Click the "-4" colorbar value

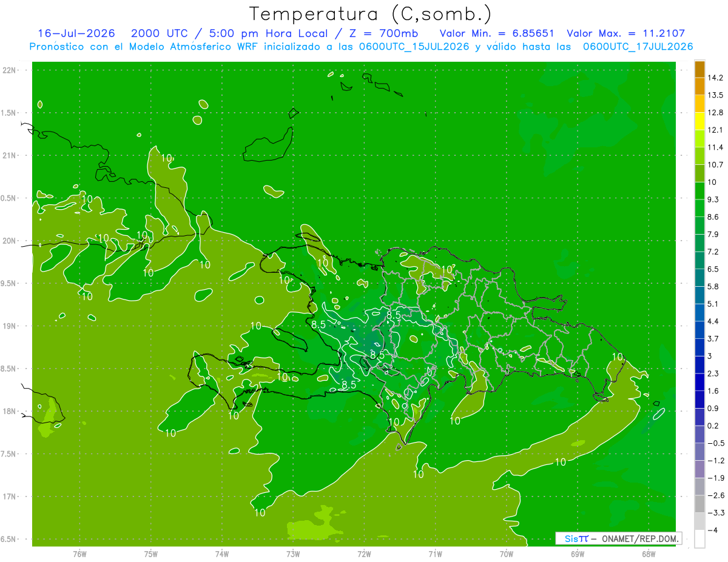[x=712, y=530]
